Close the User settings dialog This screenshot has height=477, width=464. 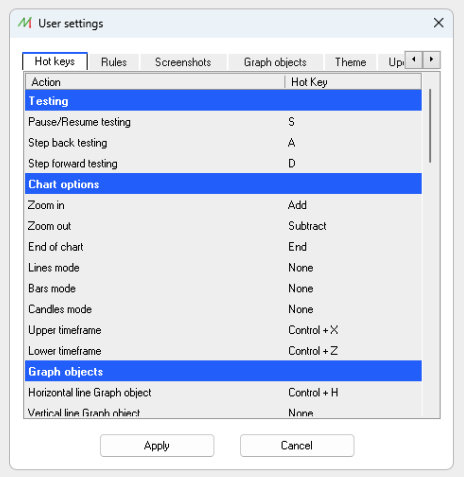tap(438, 23)
